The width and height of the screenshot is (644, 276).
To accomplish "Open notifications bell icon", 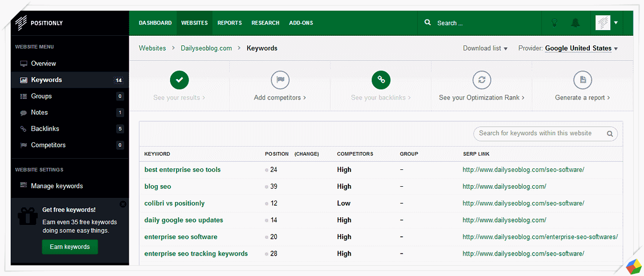I will (576, 23).
